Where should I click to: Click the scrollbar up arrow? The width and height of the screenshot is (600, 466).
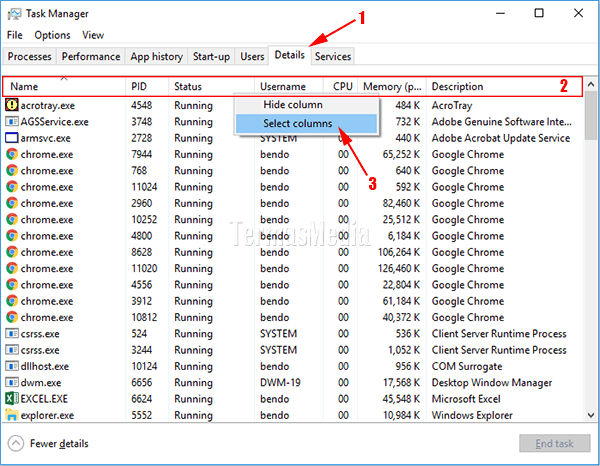point(591,84)
